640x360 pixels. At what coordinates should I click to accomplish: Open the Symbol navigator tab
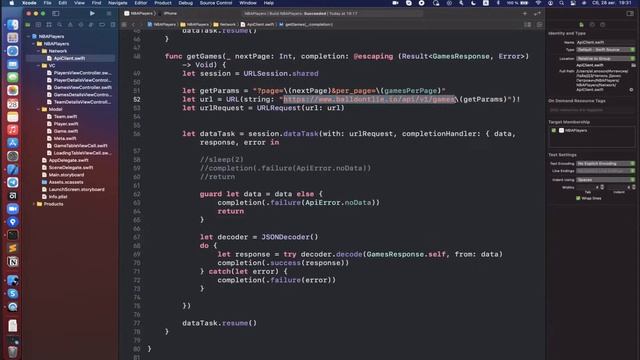[49, 25]
